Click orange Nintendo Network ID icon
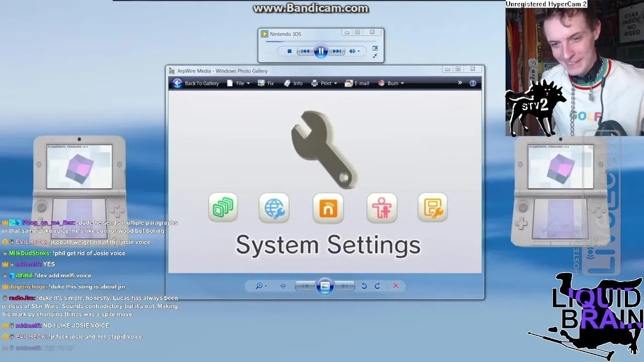The width and height of the screenshot is (644, 362). 328,208
